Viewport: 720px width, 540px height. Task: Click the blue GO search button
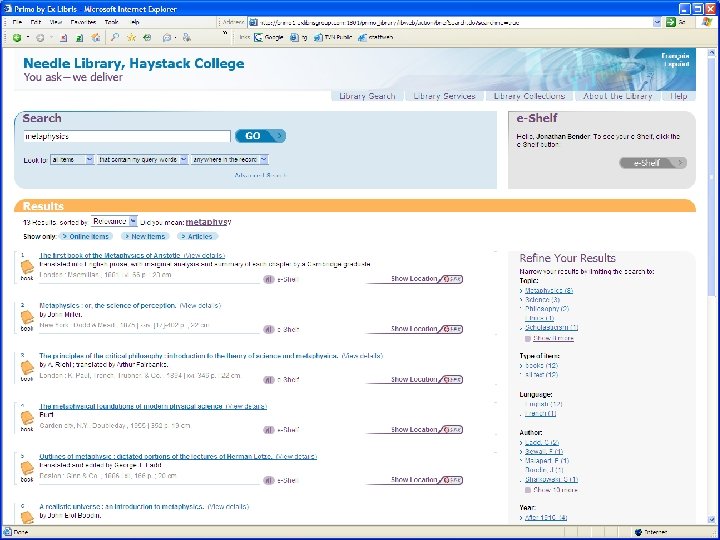[x=260, y=136]
